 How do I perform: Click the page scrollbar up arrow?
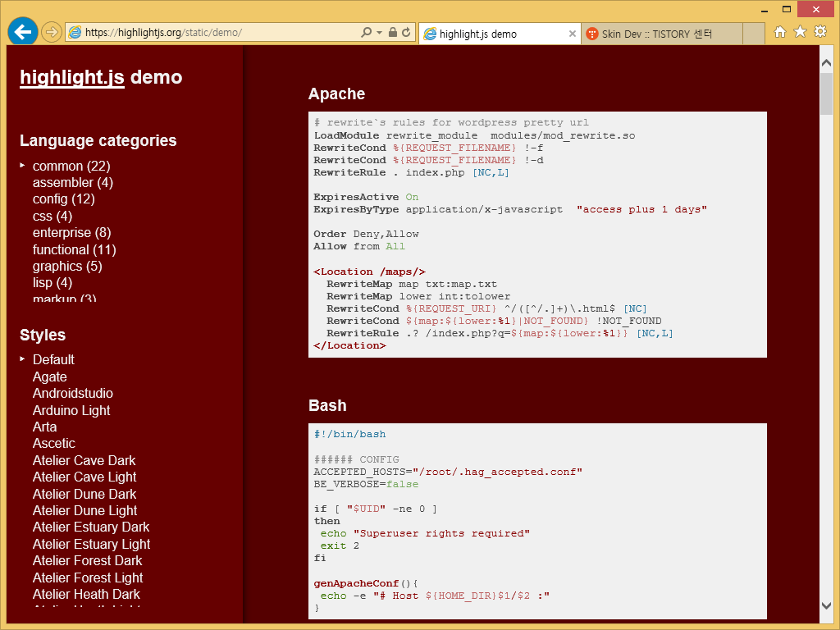[826, 62]
